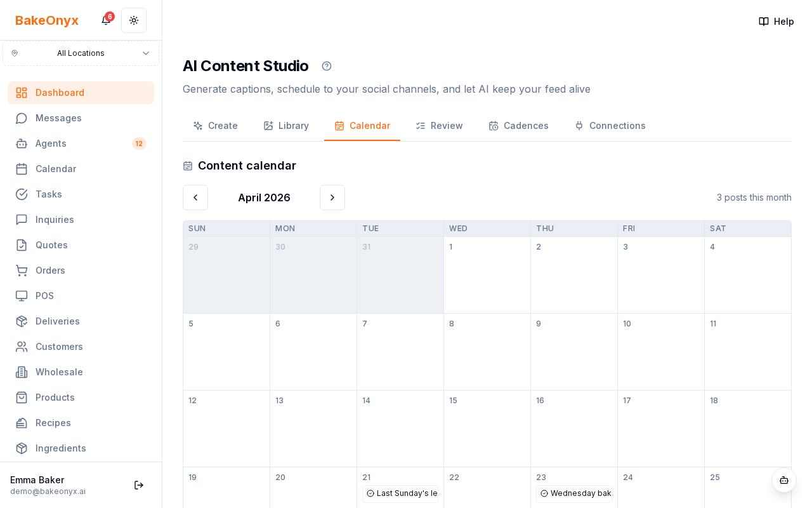Click the AI Content Studio help icon
Image resolution: width=812 pixels, height=508 pixels.
pyautogui.click(x=326, y=66)
